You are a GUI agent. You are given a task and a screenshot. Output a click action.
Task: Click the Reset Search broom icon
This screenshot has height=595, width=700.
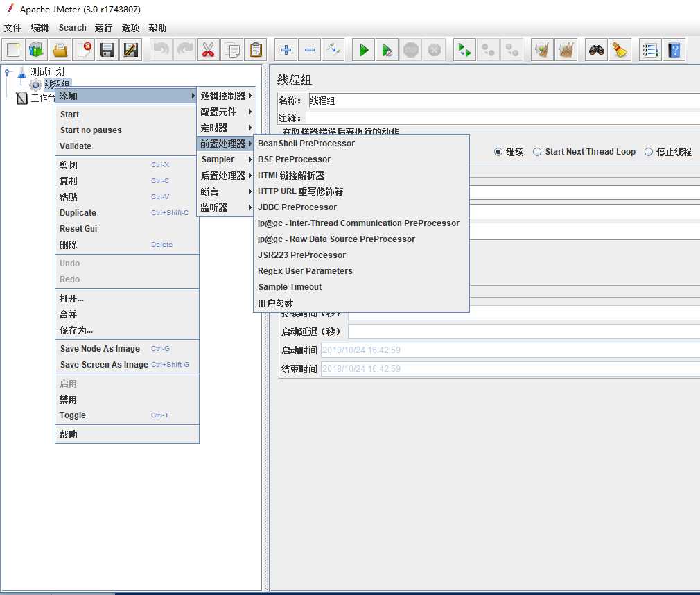620,50
